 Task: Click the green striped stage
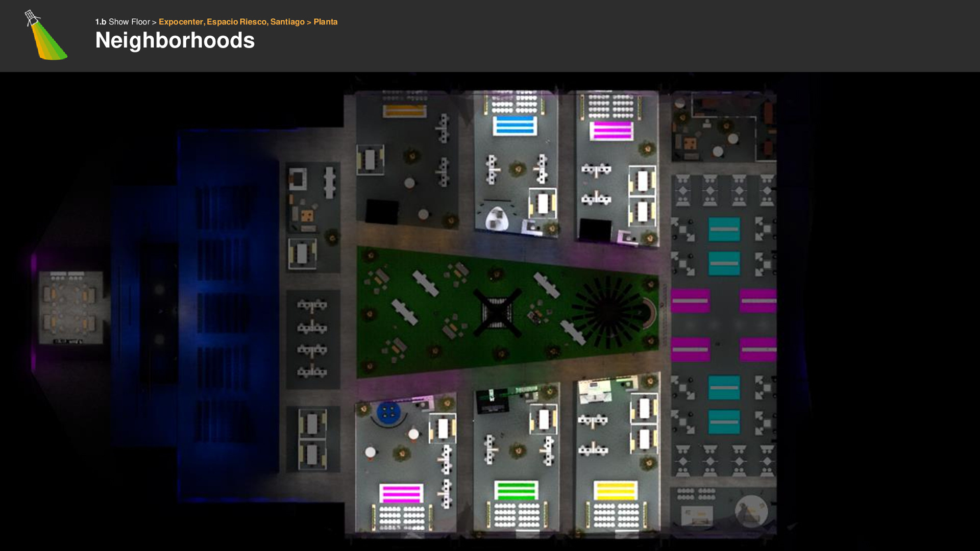(516, 490)
